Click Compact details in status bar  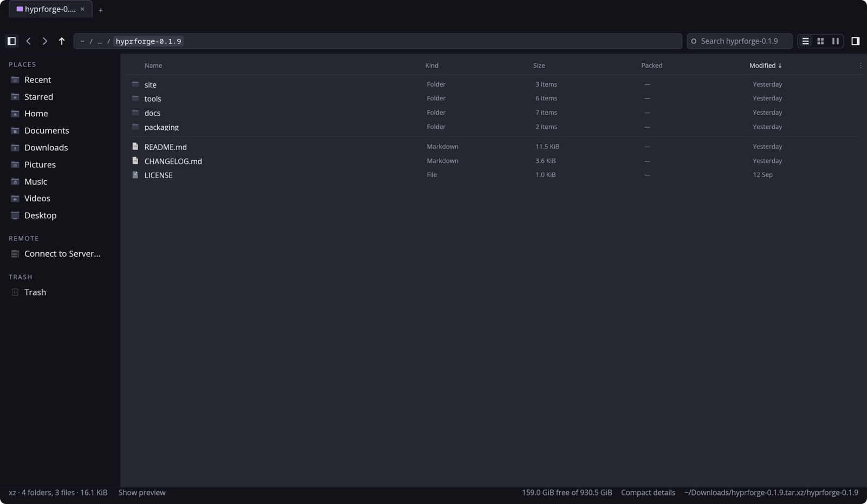pyautogui.click(x=648, y=493)
